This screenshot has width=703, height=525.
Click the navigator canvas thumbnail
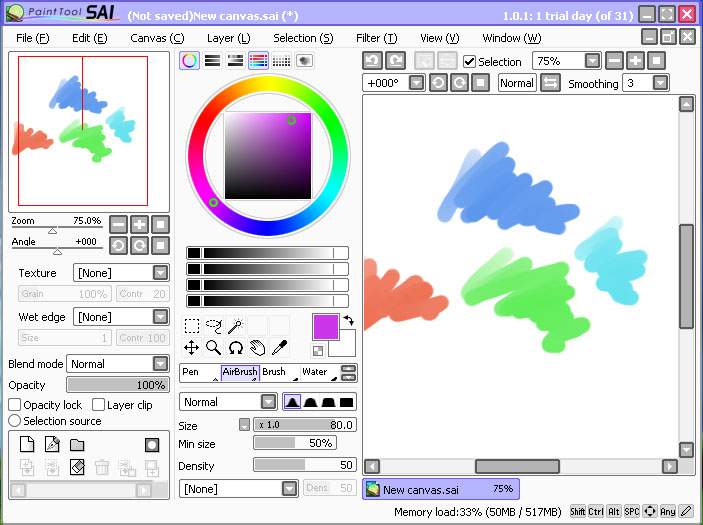[x=89, y=131]
